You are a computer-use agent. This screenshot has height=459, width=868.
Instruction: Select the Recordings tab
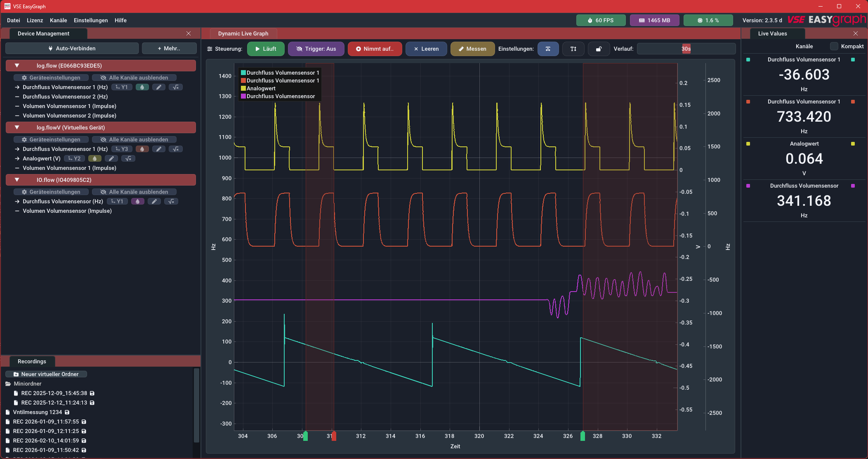[32, 361]
